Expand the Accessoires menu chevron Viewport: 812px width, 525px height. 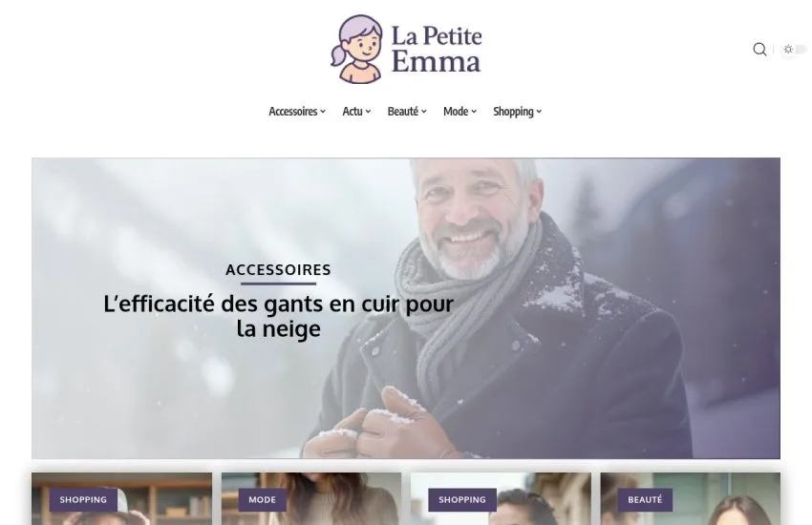323,112
